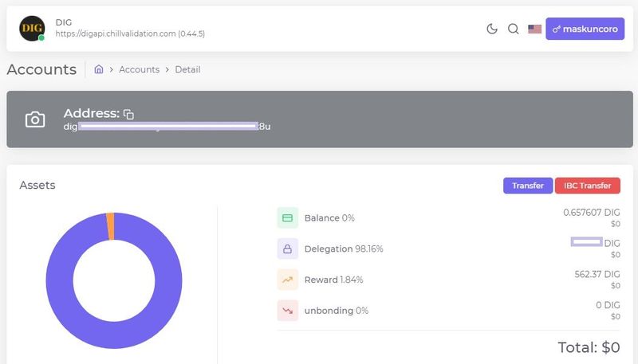Click the DIG chain logo
The image size is (638, 364).
tap(32, 29)
